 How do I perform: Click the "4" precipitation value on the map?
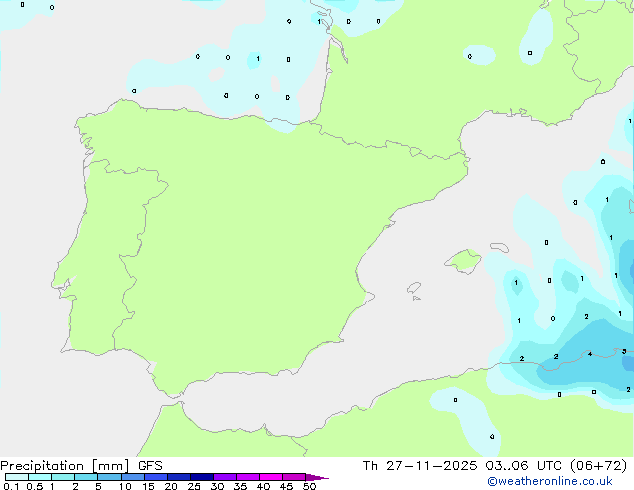[590, 354]
